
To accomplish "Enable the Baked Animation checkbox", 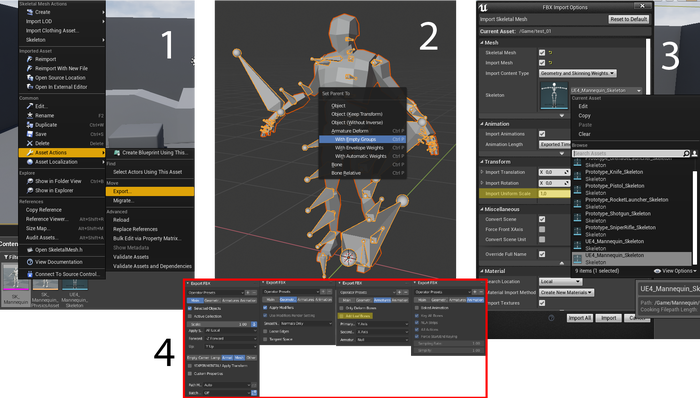I will coord(417,308).
